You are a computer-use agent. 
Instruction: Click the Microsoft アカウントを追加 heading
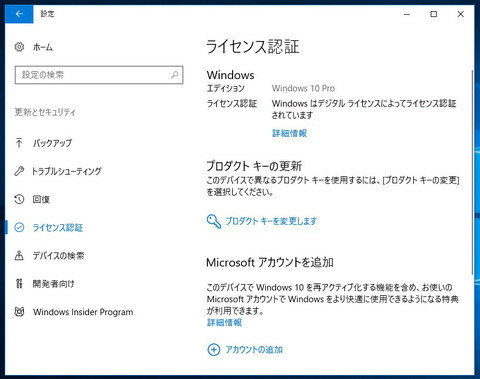(x=270, y=262)
